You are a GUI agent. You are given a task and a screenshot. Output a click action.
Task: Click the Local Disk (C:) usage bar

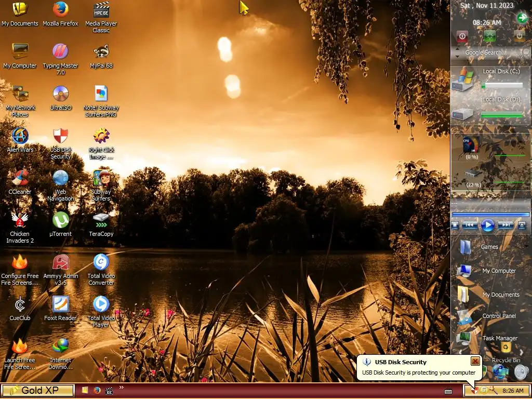pos(502,86)
